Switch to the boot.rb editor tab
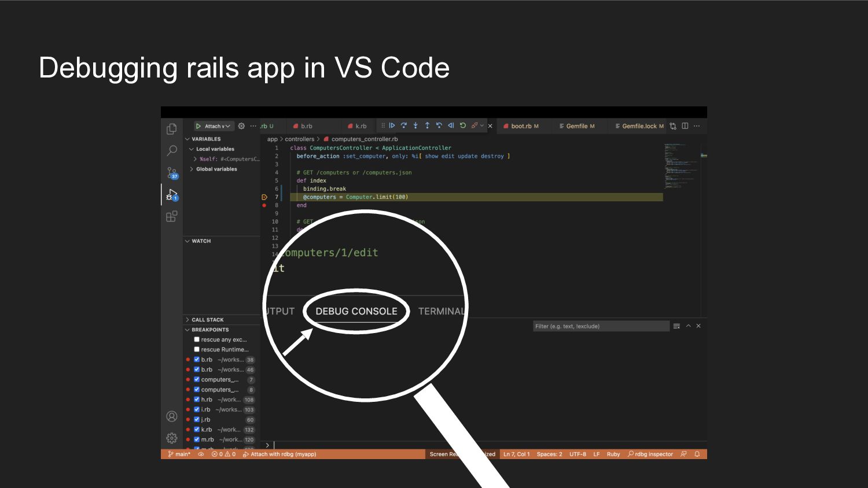Viewport: 868px width, 488px height. pos(521,126)
